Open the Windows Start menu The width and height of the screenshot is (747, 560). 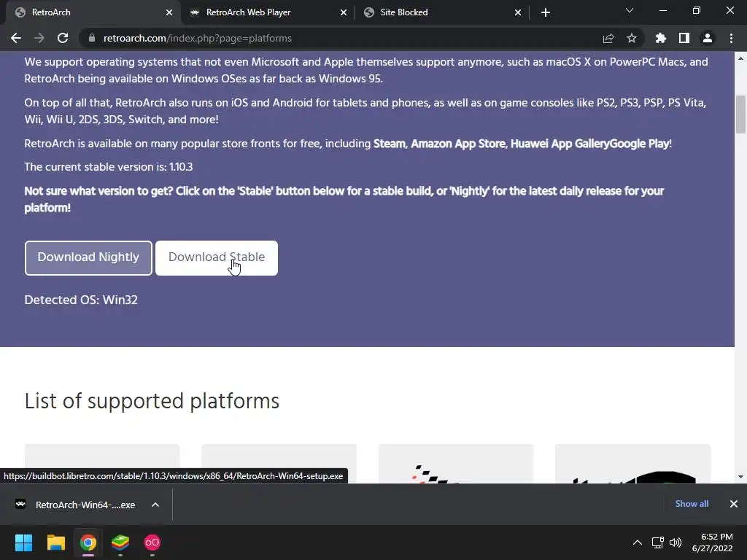coord(23,542)
